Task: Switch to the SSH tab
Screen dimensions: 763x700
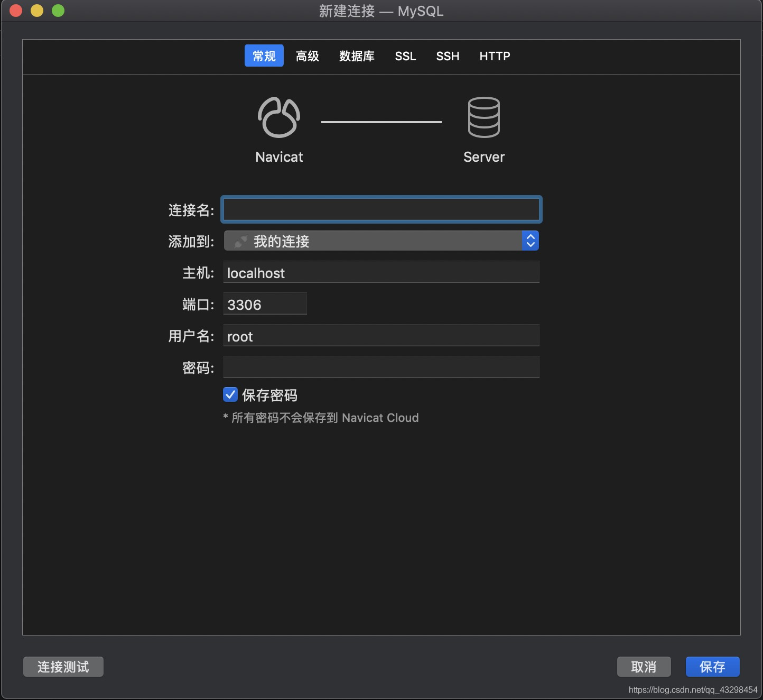Action: (x=448, y=56)
